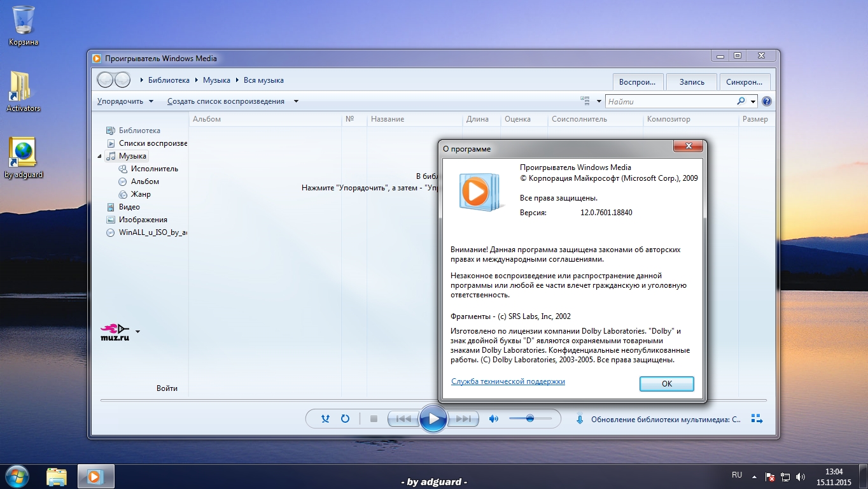Switch to the Запись tab
The width and height of the screenshot is (868, 489).
[692, 81]
